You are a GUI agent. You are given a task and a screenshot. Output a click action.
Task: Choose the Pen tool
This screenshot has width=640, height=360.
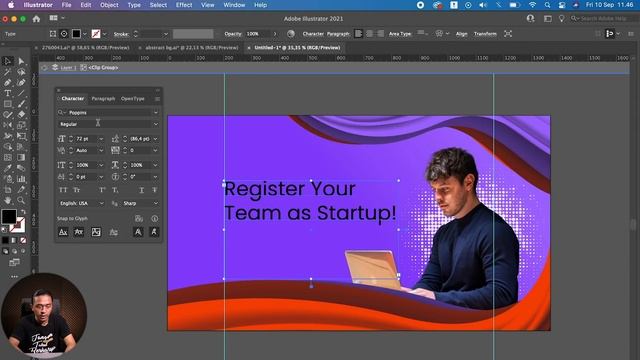pos(7,82)
